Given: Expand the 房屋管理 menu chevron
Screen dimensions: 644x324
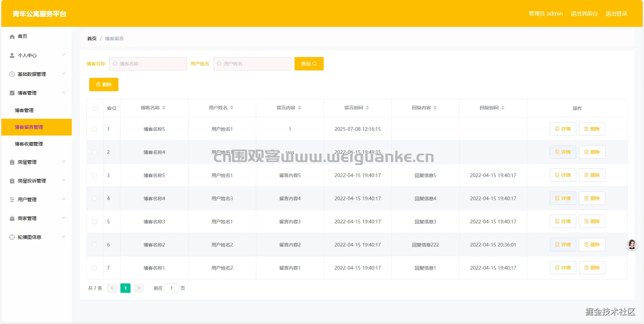Looking at the screenshot, I should point(64,162).
